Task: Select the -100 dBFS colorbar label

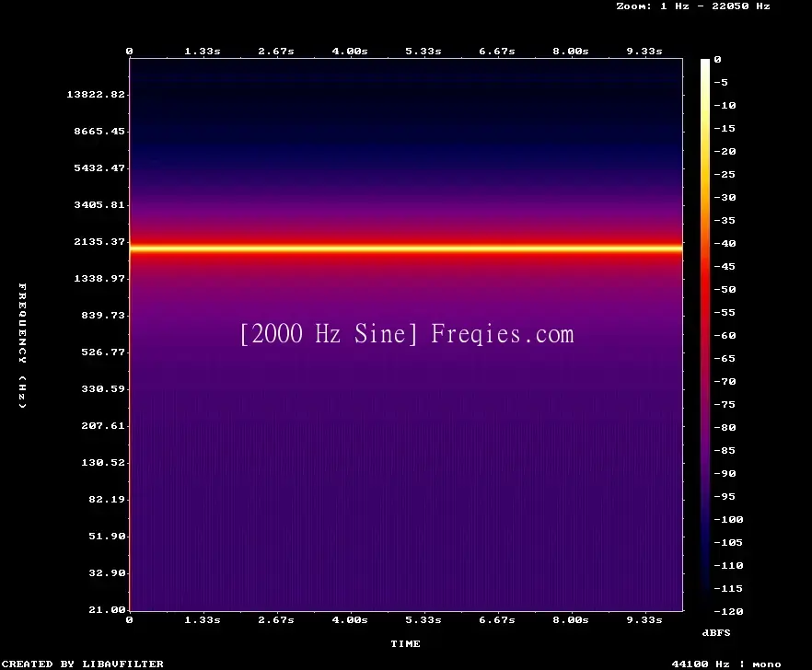Action: tap(728, 519)
